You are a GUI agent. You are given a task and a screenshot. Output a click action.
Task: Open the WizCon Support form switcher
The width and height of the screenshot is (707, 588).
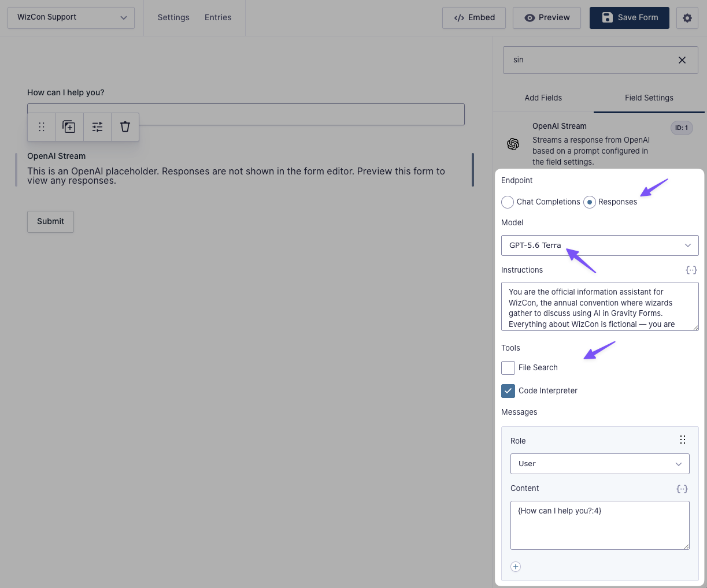[x=71, y=17]
